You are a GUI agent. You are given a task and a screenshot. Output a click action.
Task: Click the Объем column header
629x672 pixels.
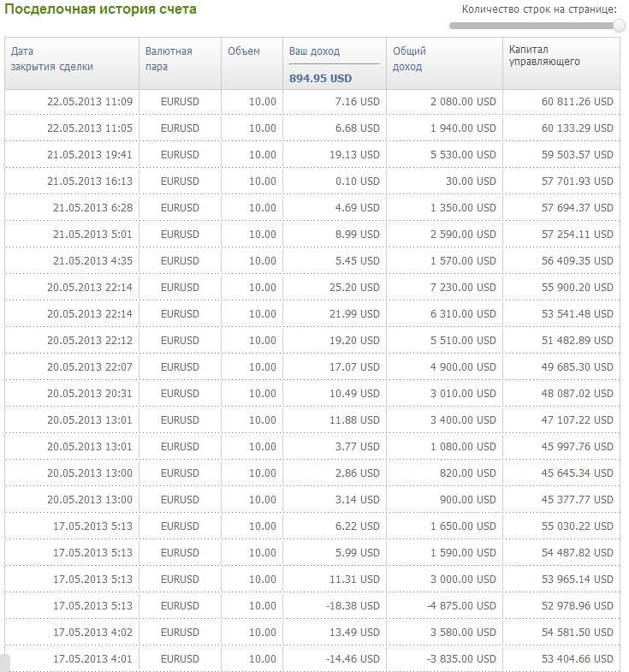243,51
